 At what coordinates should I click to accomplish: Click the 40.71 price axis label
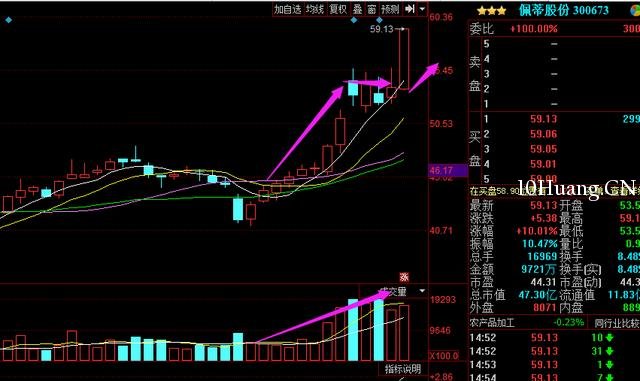click(441, 230)
